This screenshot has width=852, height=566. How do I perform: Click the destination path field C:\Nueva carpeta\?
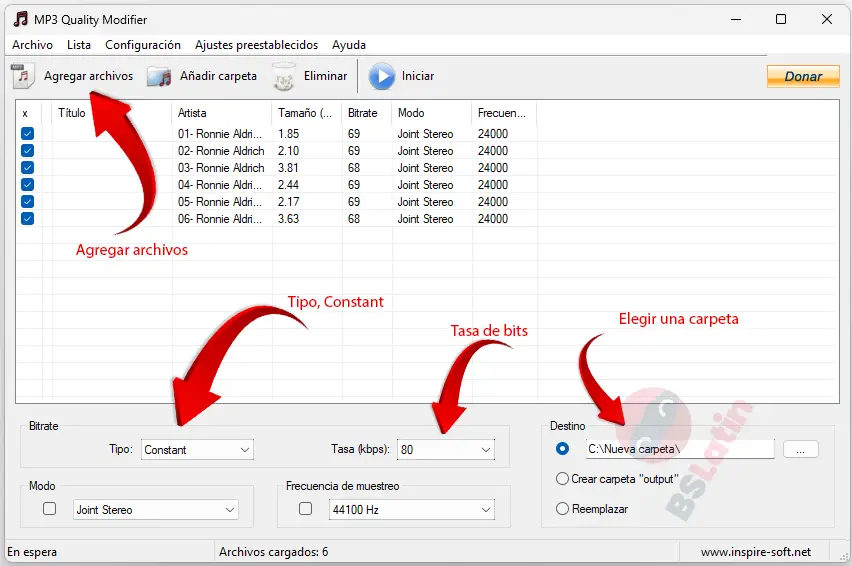tap(680, 449)
